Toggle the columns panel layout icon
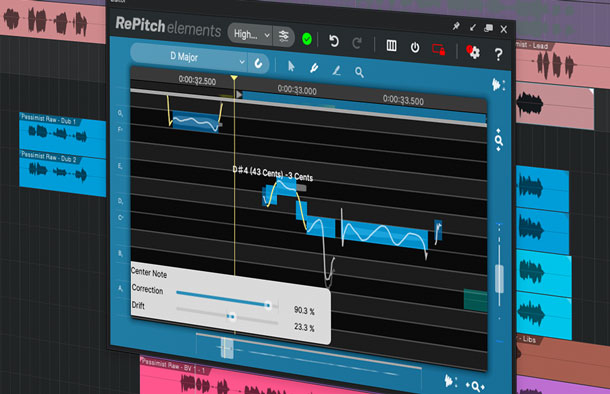Image resolution: width=610 pixels, height=394 pixels. tap(391, 46)
